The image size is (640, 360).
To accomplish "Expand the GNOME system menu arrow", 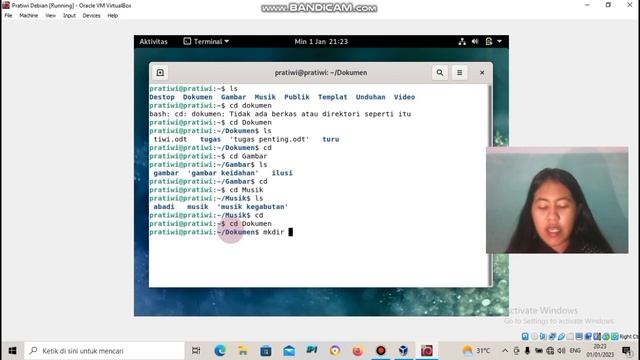I will (x=500, y=42).
